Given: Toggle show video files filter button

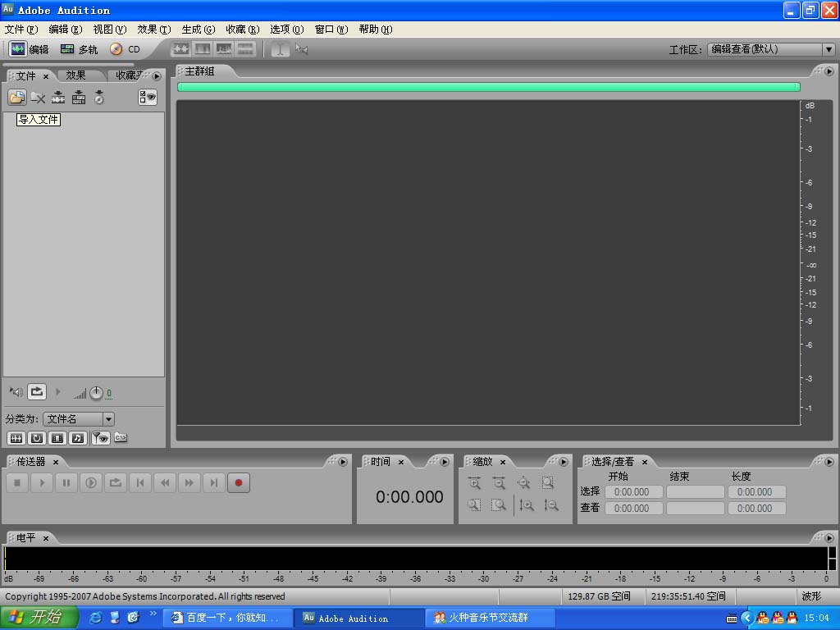Looking at the screenshot, I should pos(57,438).
